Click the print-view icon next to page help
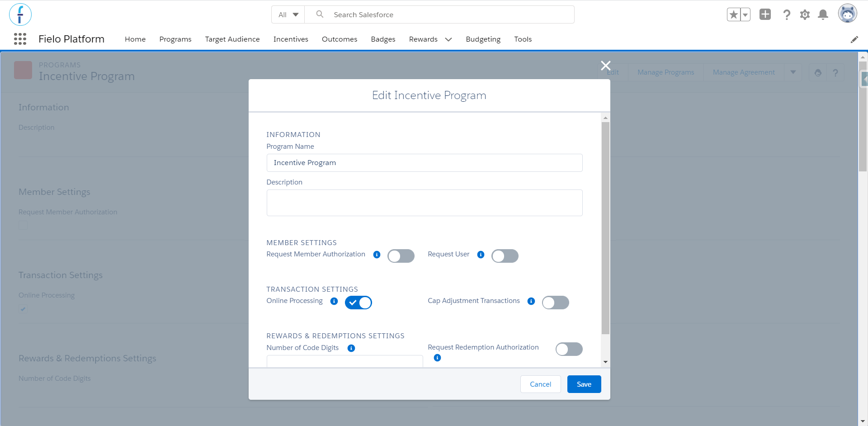The height and width of the screenshot is (426, 868). (818, 72)
